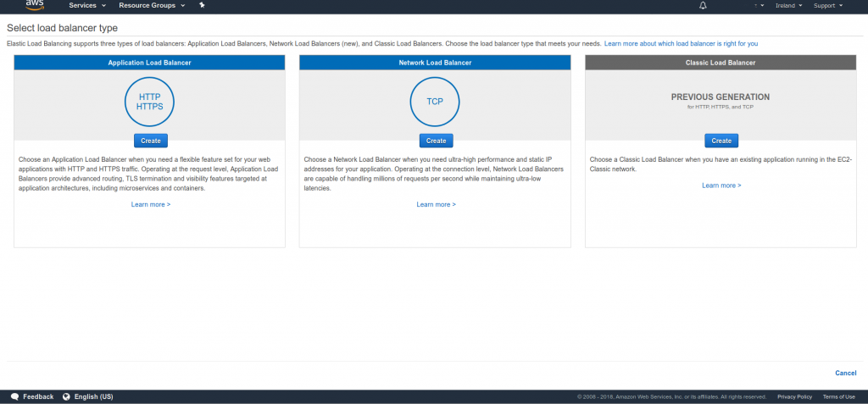
Task: Click the HTTP HTTPS circle graphic
Action: (149, 102)
